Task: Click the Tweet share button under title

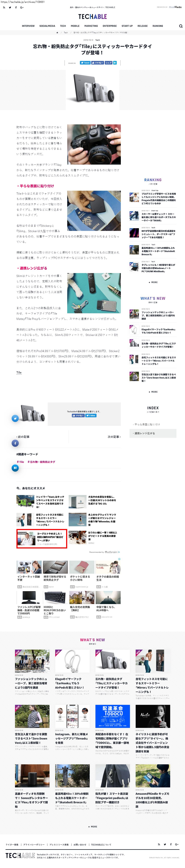Action: (x=85, y=63)
